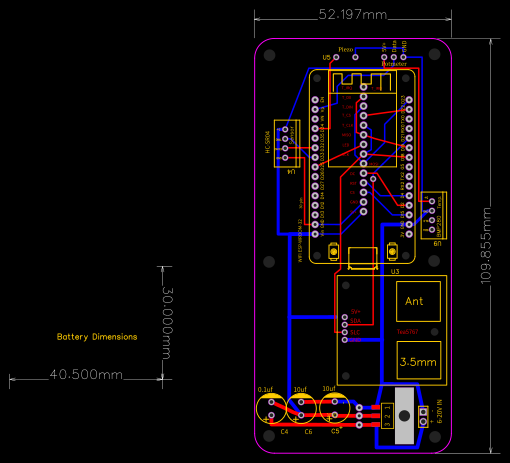Select the U5 designator label
The image size is (510, 463).
pos(326,58)
